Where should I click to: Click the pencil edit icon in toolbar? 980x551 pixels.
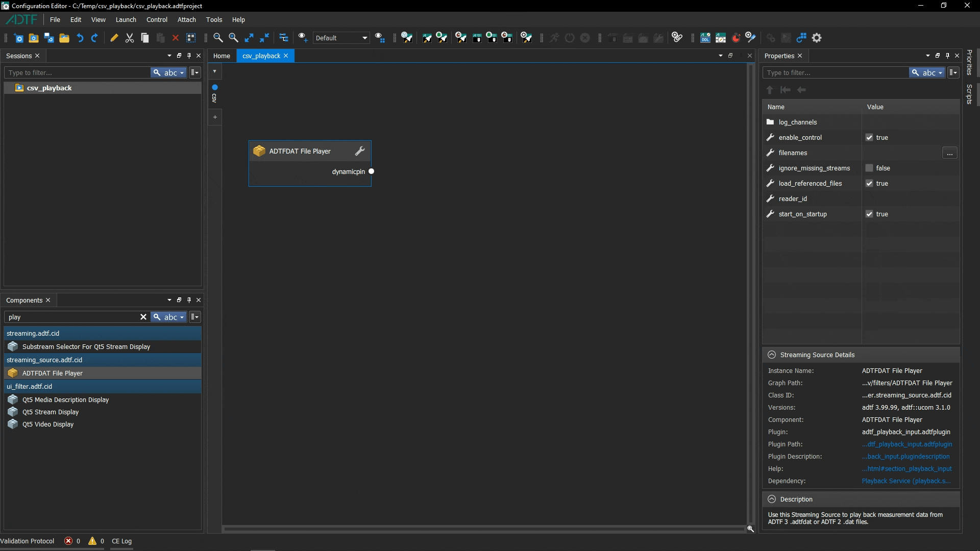(114, 38)
